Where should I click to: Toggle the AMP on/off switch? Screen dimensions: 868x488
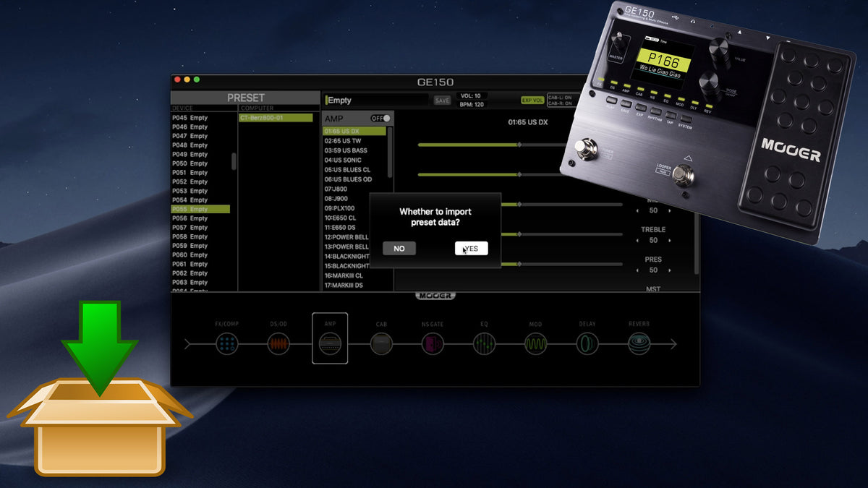click(x=380, y=118)
